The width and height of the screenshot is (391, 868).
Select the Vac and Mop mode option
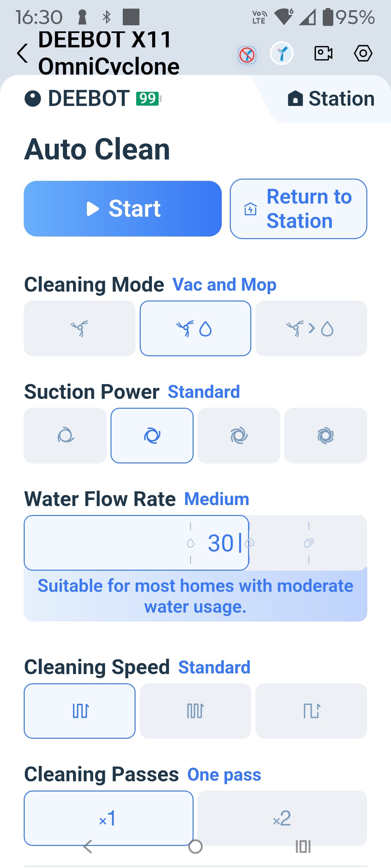[195, 328]
